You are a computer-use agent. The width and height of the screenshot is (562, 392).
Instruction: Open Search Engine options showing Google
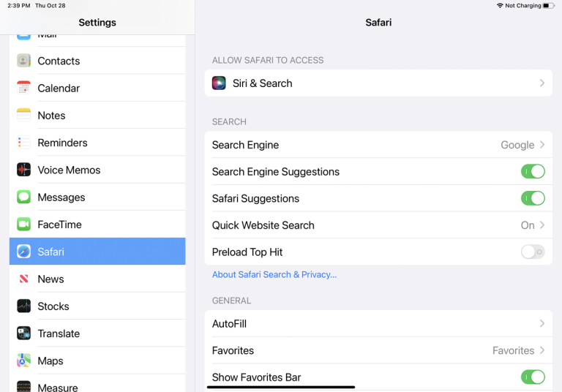pyautogui.click(x=378, y=145)
